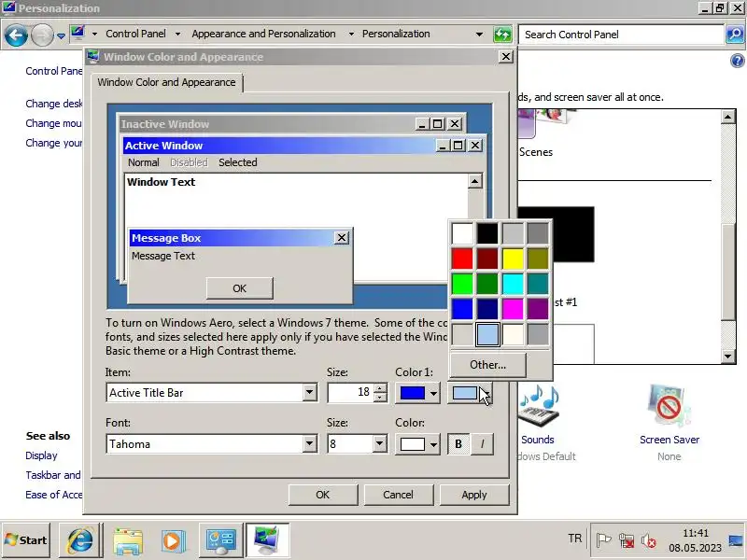Image resolution: width=747 pixels, height=560 pixels.
Task: Open the recent pages dropdown arrow
Action: pos(61,35)
